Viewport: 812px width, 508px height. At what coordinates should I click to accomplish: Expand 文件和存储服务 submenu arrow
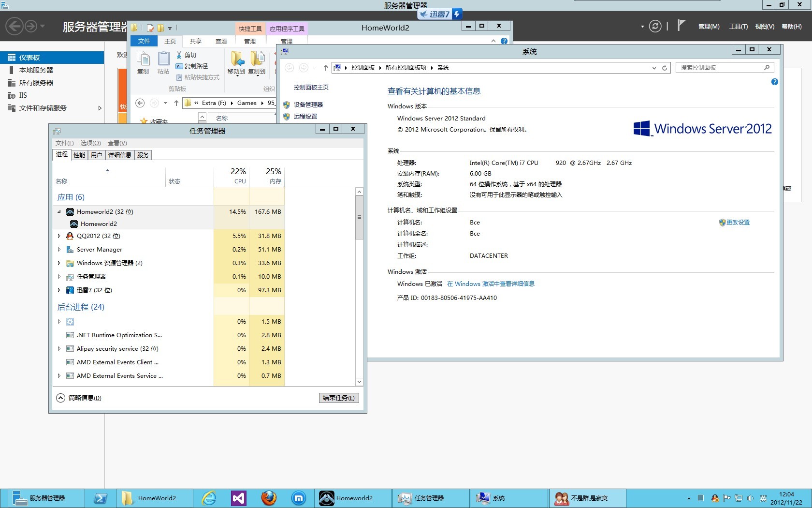click(x=100, y=108)
